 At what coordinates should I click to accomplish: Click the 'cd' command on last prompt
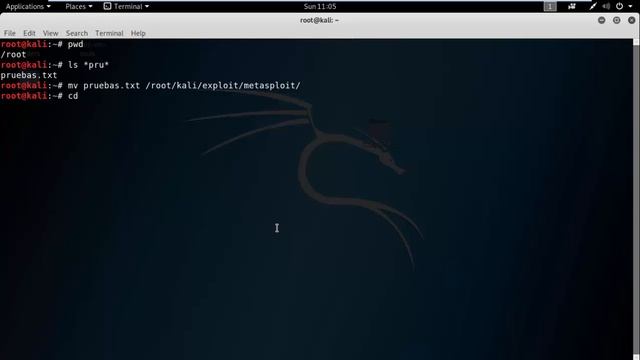click(73, 96)
